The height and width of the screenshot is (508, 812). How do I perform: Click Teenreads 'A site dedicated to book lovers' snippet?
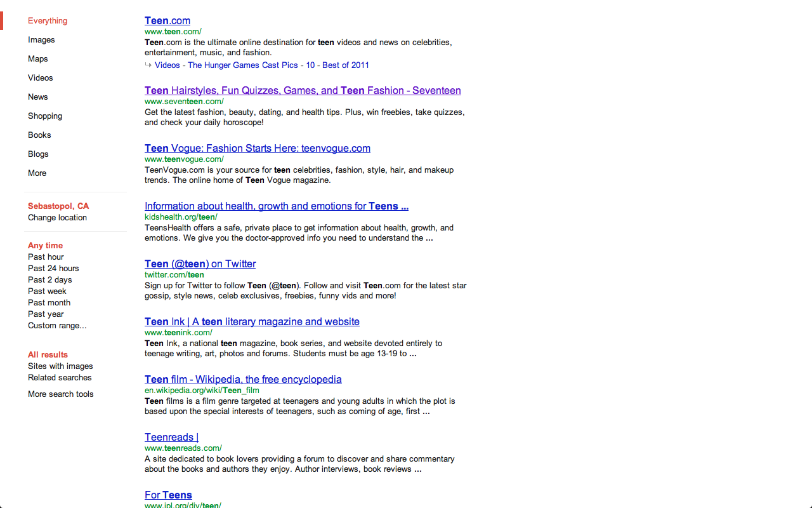(x=299, y=464)
